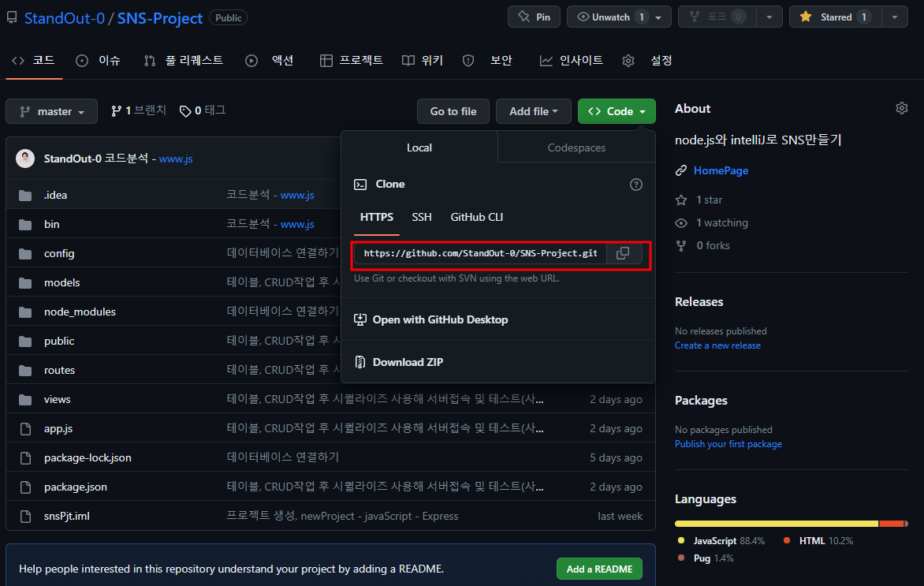
Task: Click the views folder icon
Action: click(x=24, y=400)
